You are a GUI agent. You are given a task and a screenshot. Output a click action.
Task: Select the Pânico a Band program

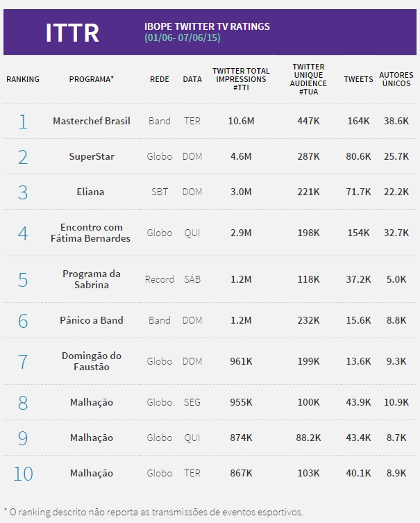tap(92, 320)
